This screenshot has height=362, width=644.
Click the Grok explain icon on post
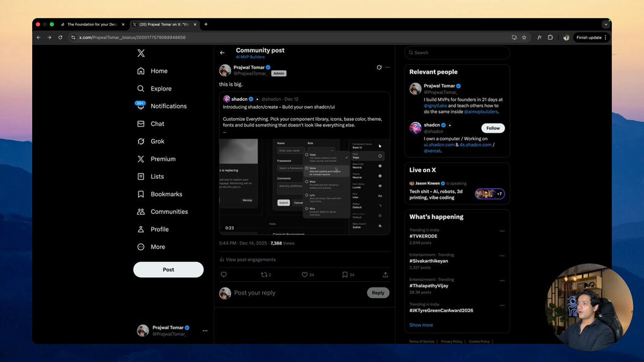(379, 68)
